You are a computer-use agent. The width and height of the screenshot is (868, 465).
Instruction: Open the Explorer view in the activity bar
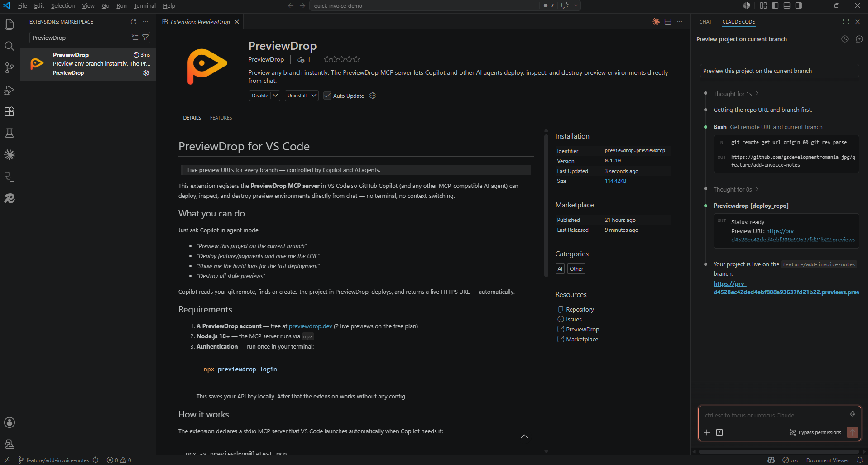(x=9, y=24)
